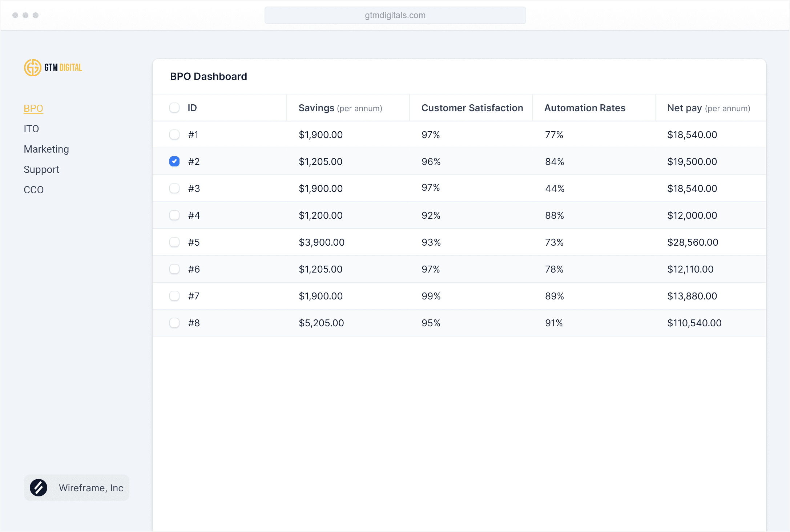Screen dimensions: 790x532
Task: Click the Automation Rates column header
Action: point(585,108)
